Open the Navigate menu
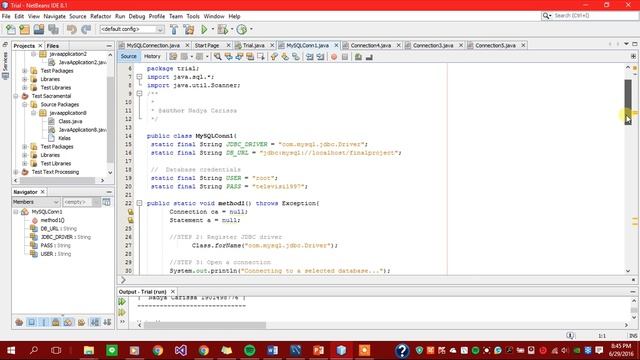The width and height of the screenshot is (640, 360). (x=54, y=16)
